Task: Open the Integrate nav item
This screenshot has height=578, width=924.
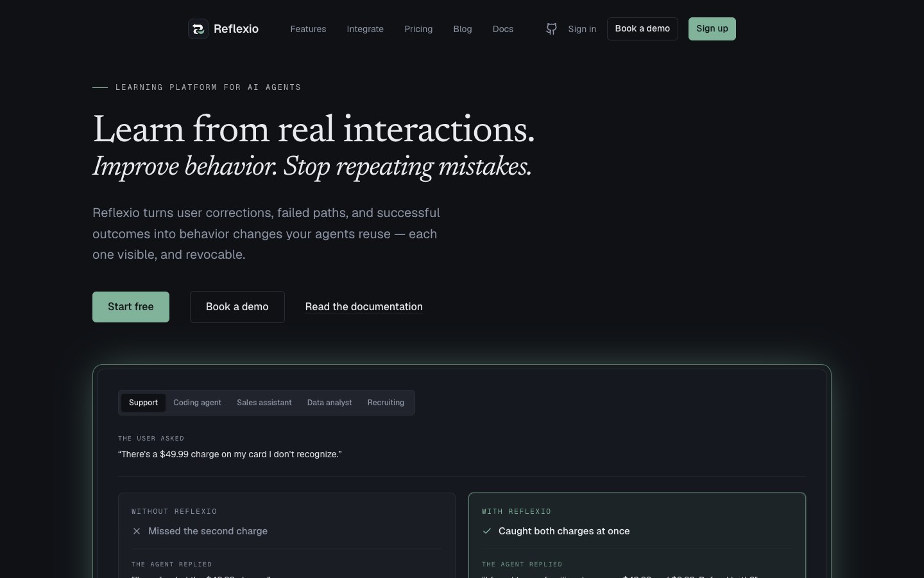Action: point(365,29)
